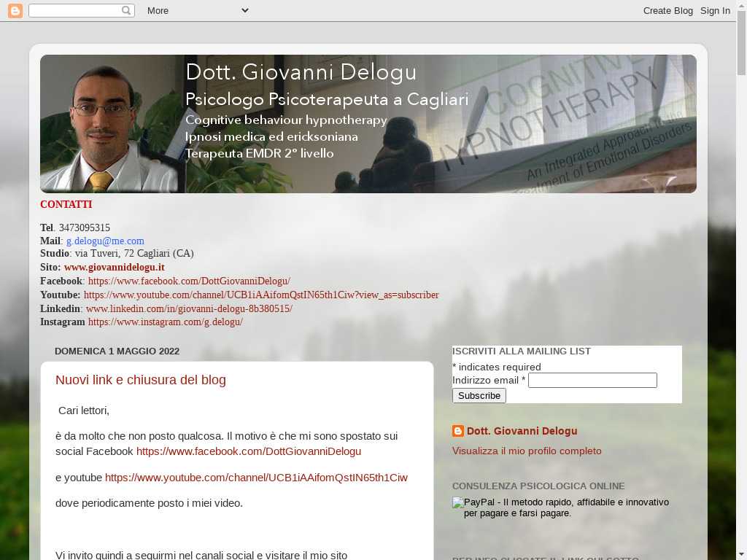
Task: Focus the Blogger search input field
Action: pos(74,10)
